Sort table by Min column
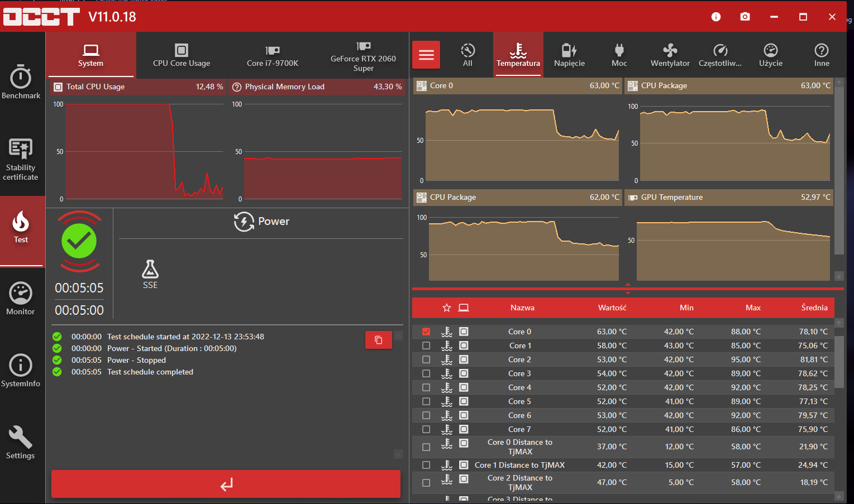Screen dimensions: 854x504 click(686, 308)
